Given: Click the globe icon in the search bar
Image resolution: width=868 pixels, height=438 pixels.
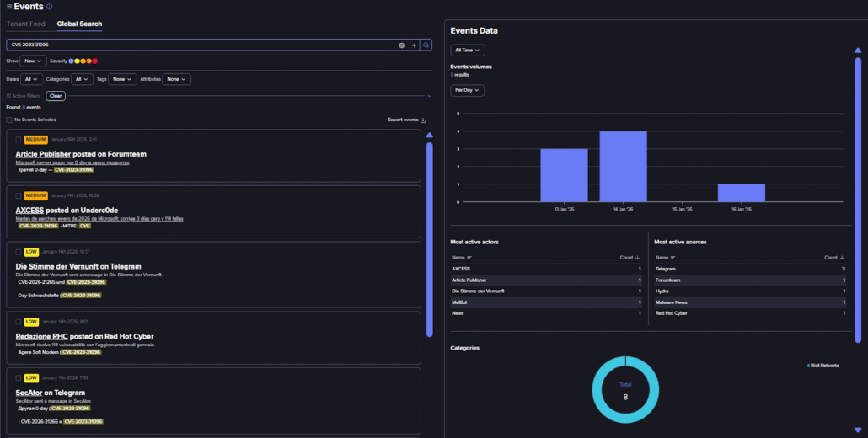Looking at the screenshot, I should pyautogui.click(x=402, y=45).
